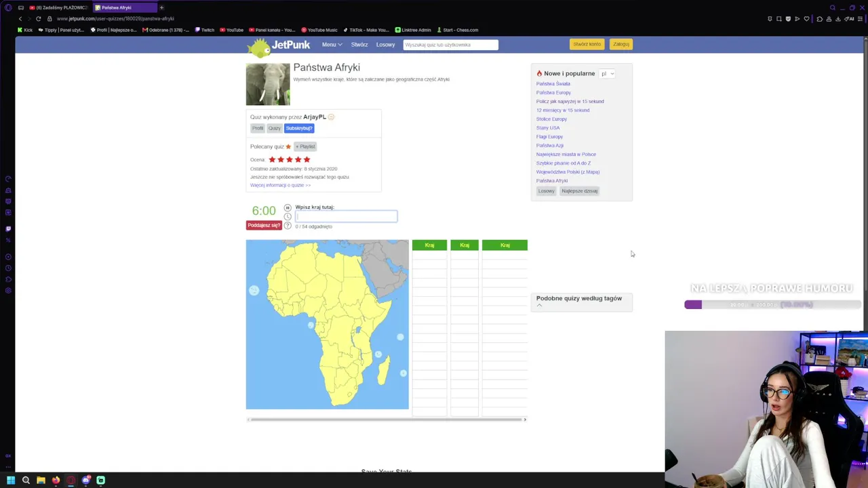This screenshot has height=488, width=868.
Task: Click the Losowy button in sidebar
Action: click(x=547, y=191)
